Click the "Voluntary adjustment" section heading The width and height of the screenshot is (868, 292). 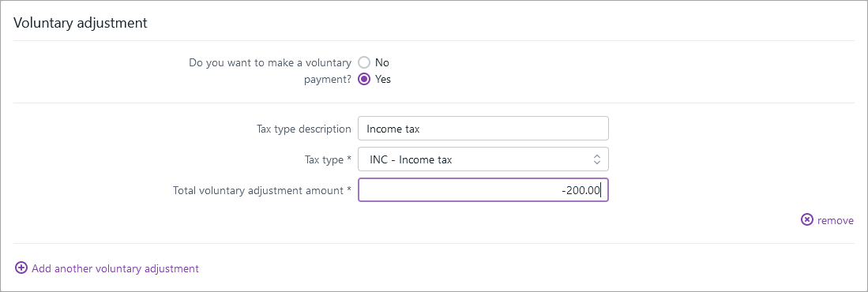81,23
